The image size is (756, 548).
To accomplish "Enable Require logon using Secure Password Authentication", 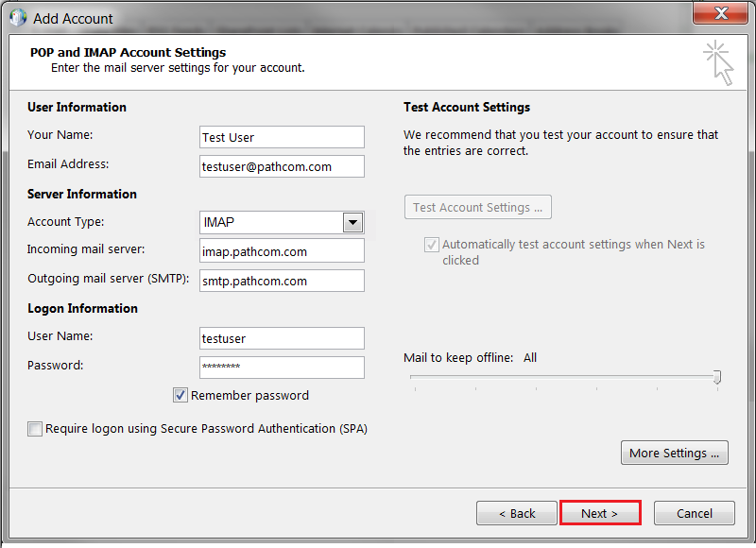I will (x=35, y=429).
